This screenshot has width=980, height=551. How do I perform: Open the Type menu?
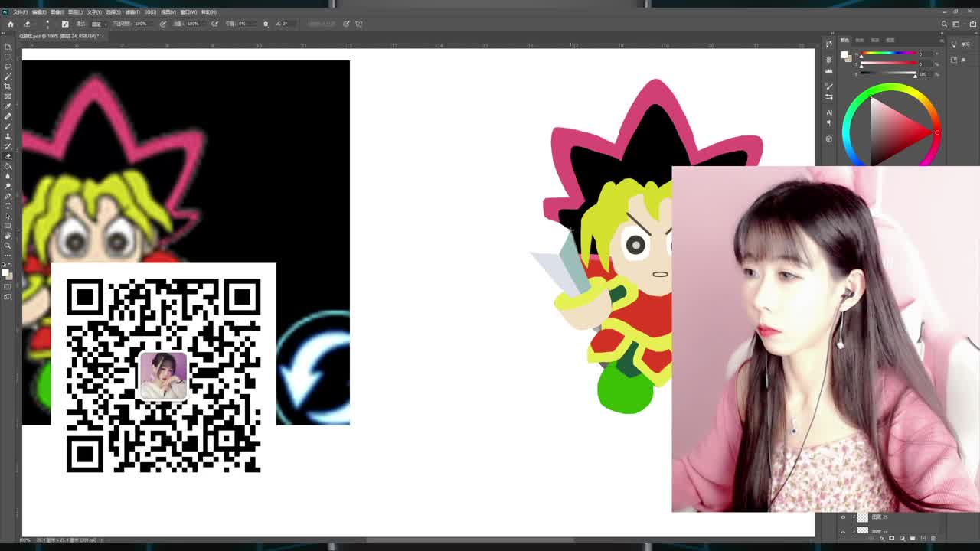click(x=94, y=12)
